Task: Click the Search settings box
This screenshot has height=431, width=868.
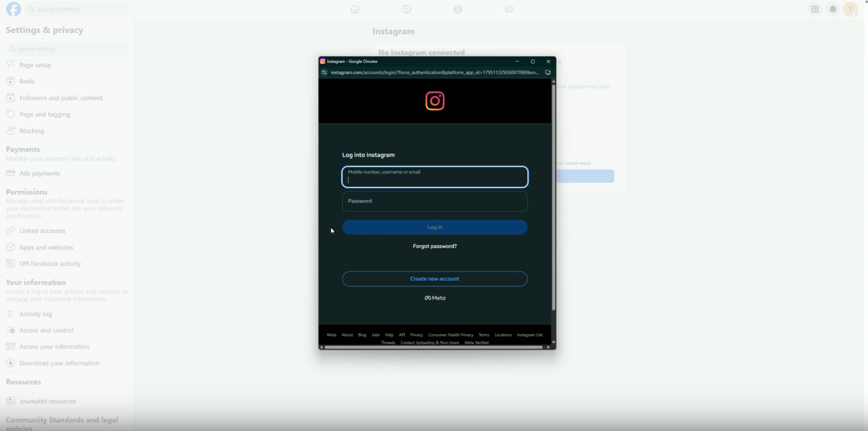Action: pyautogui.click(x=67, y=49)
